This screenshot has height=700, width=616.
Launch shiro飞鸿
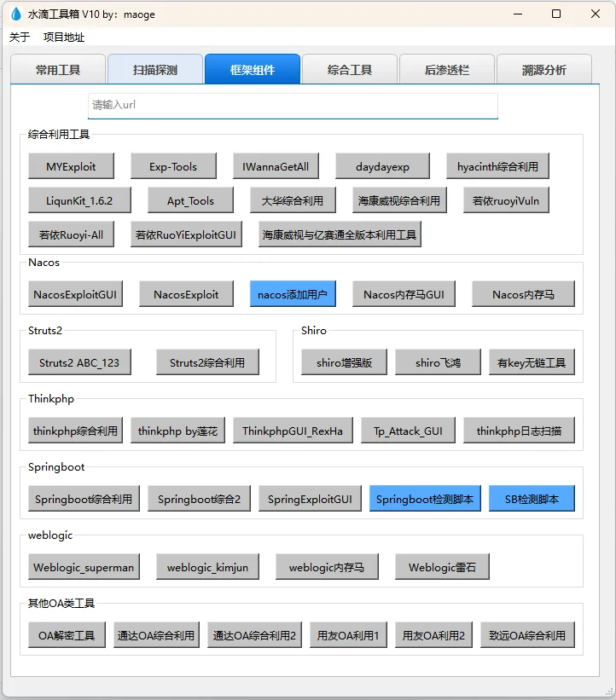[x=438, y=362]
